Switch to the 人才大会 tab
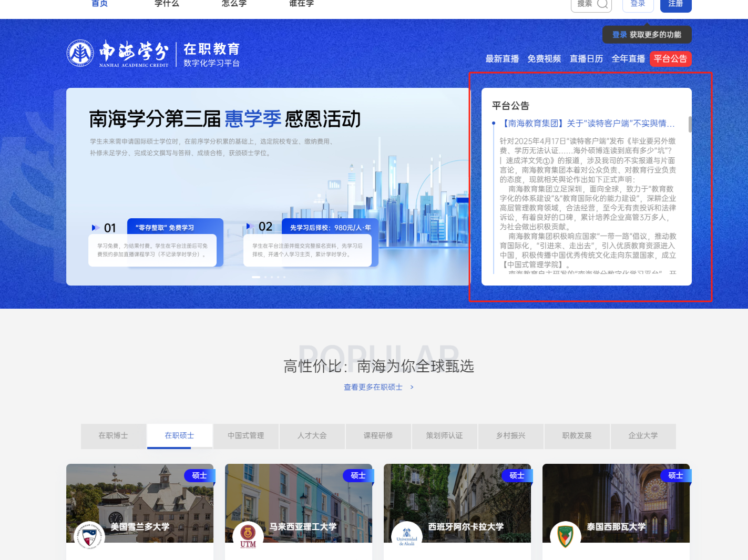The height and width of the screenshot is (560, 748). tap(312, 436)
